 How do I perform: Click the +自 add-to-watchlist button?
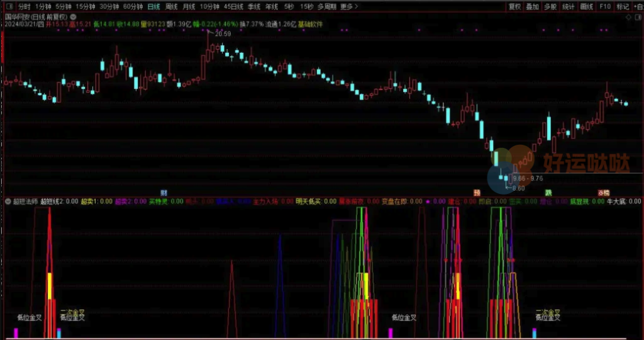click(x=638, y=6)
